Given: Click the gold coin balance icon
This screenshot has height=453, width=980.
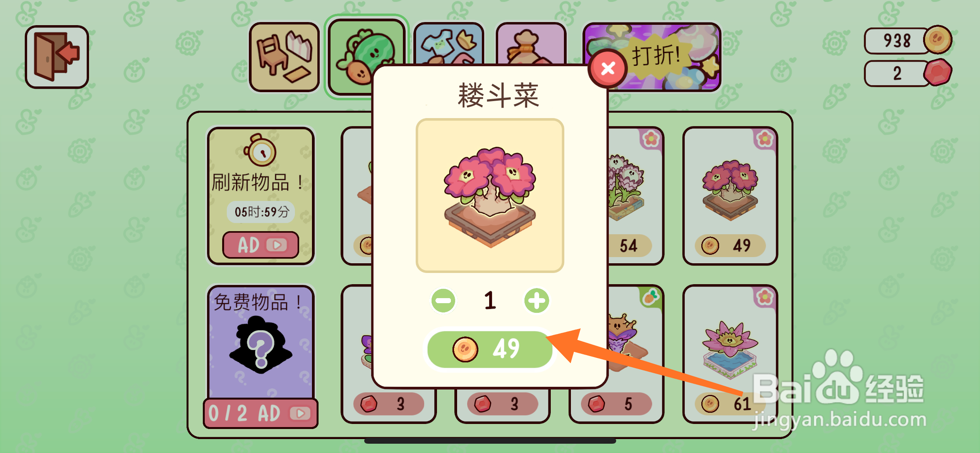Looking at the screenshot, I should (x=937, y=39).
